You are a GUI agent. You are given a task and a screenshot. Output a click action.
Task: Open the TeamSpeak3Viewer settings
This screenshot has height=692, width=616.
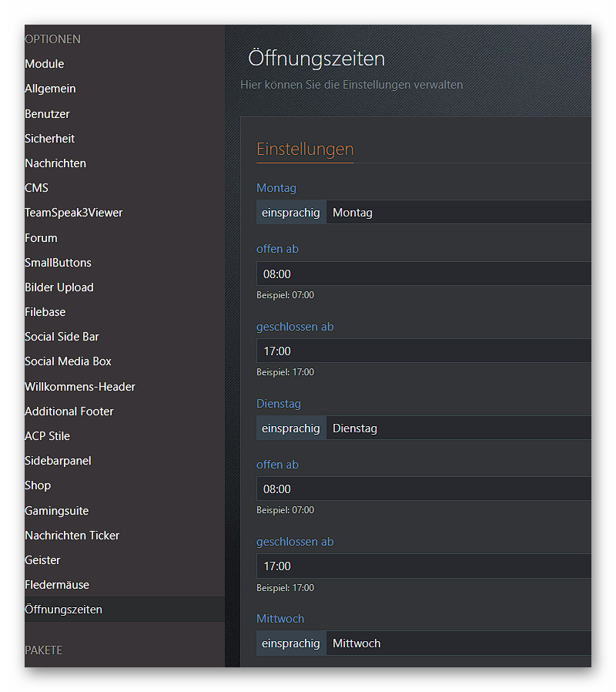[73, 213]
